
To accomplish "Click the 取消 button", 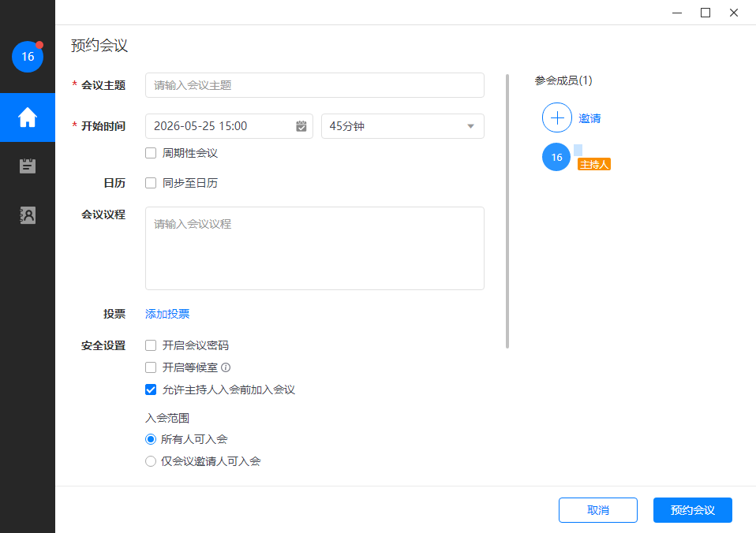I will point(598,510).
